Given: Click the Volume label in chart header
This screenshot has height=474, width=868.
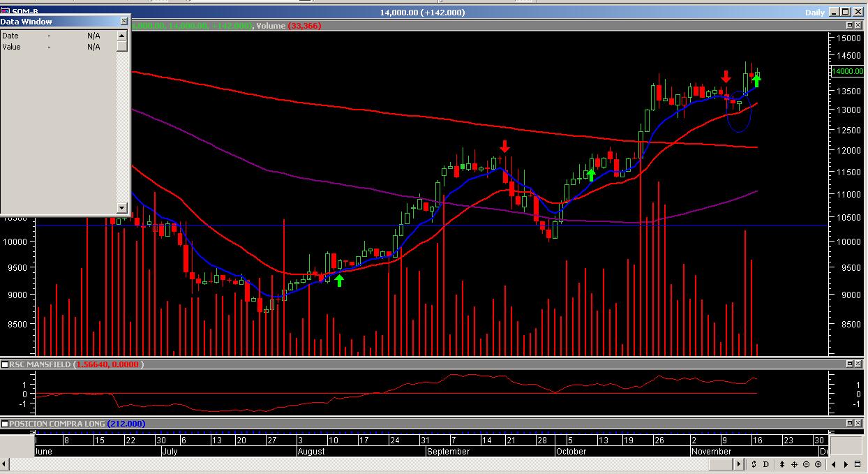Looking at the screenshot, I should (271, 26).
